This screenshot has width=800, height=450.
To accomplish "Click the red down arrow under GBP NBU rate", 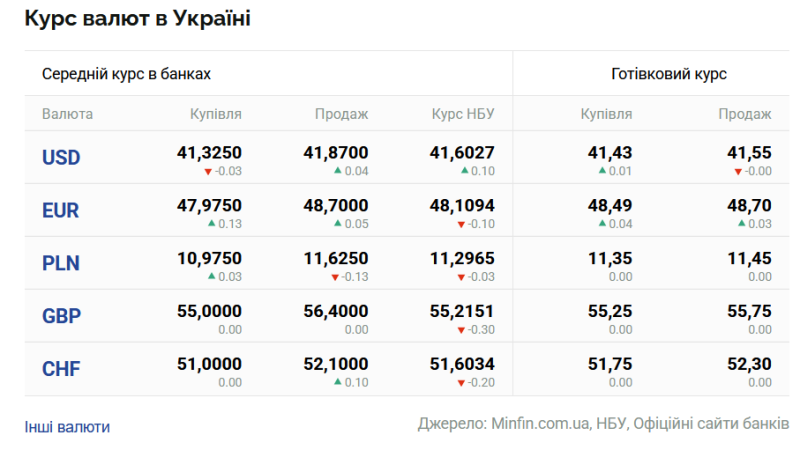I will coord(461,330).
